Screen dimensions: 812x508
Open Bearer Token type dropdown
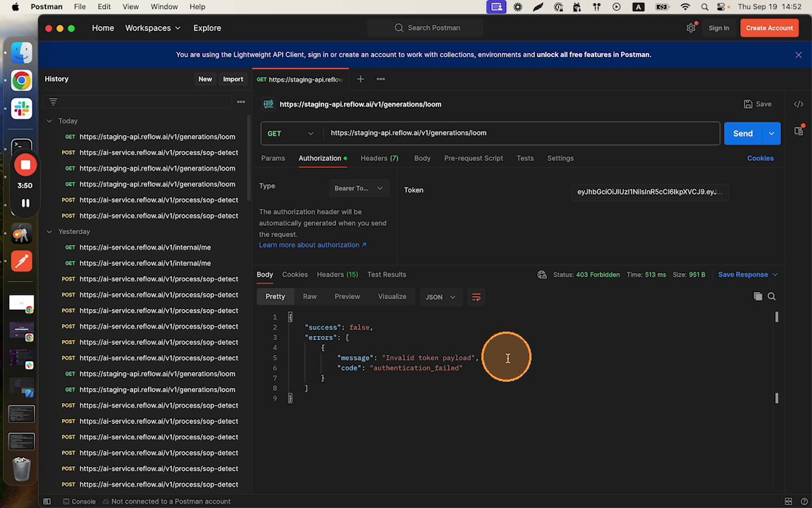[x=358, y=188]
